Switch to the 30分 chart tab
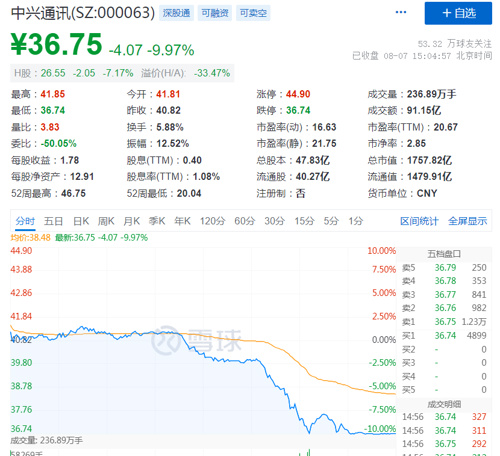This screenshot has height=456, width=500. 274,221
